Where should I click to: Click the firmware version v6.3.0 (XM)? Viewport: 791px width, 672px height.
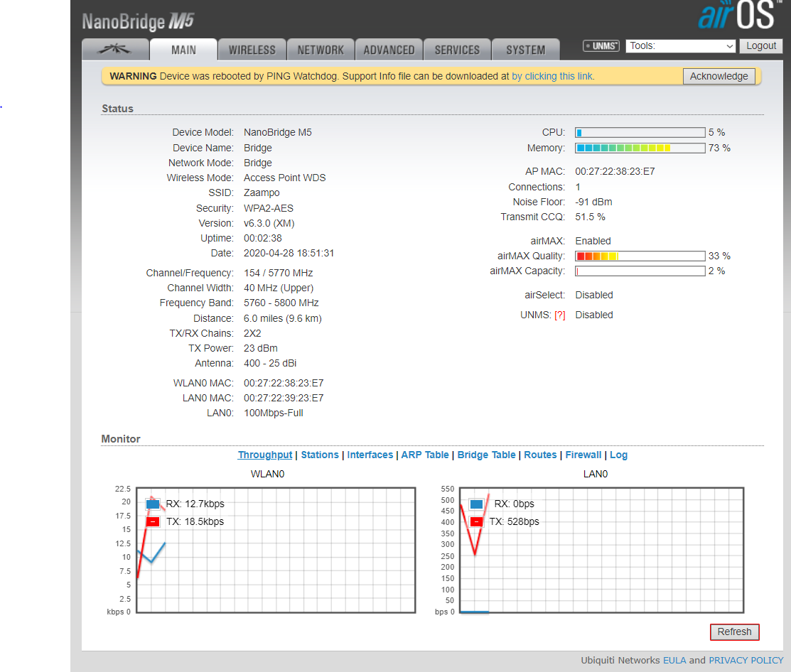coord(269,223)
